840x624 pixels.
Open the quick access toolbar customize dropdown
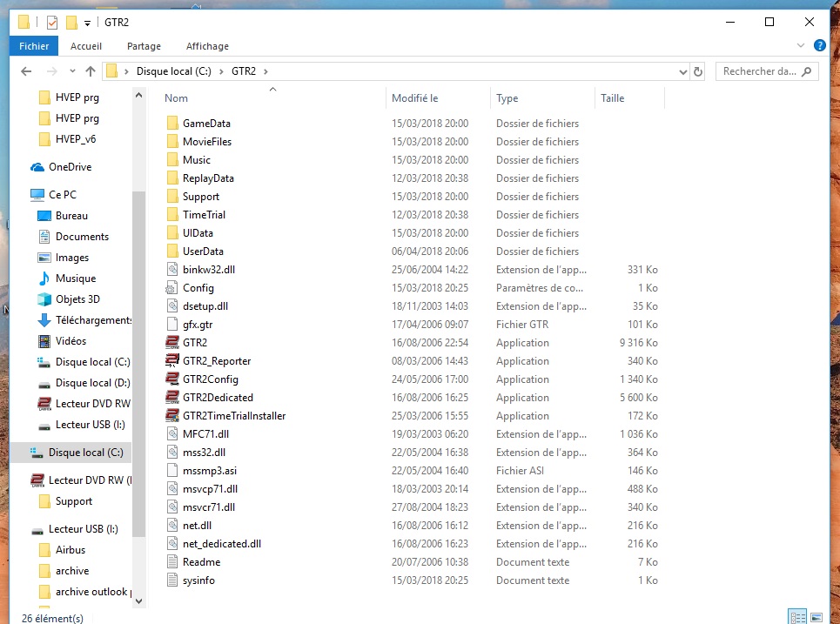[x=87, y=23]
